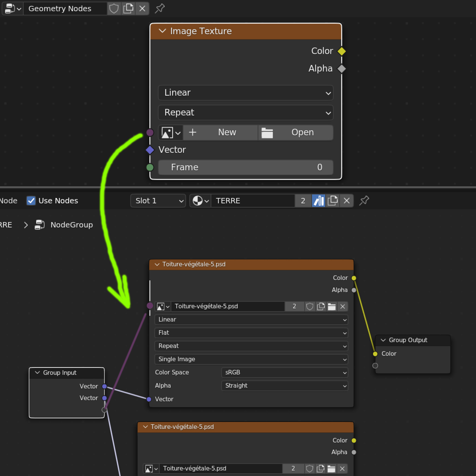The height and width of the screenshot is (476, 476).
Task: Click user count 2 in first Toiture node
Action: (294, 306)
